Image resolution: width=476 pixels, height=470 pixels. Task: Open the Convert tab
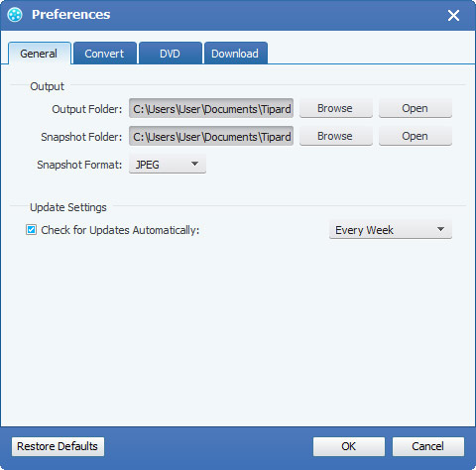click(104, 54)
